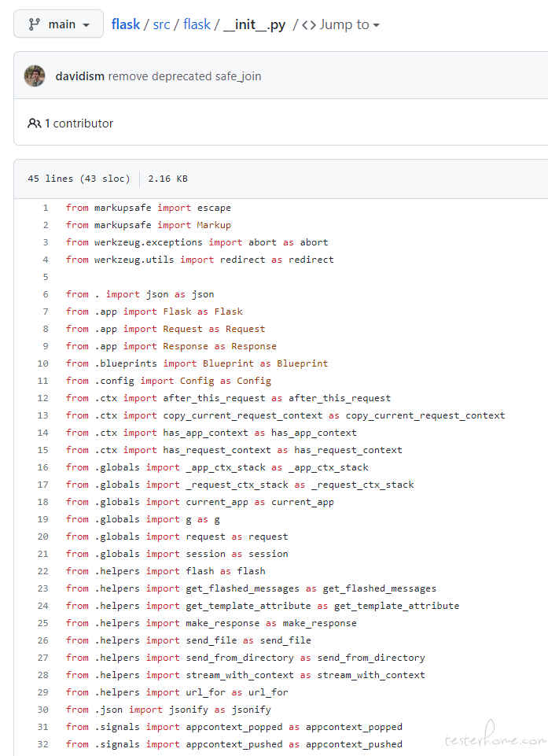Click 'jsonify' after import on line 30

[x=189, y=710]
